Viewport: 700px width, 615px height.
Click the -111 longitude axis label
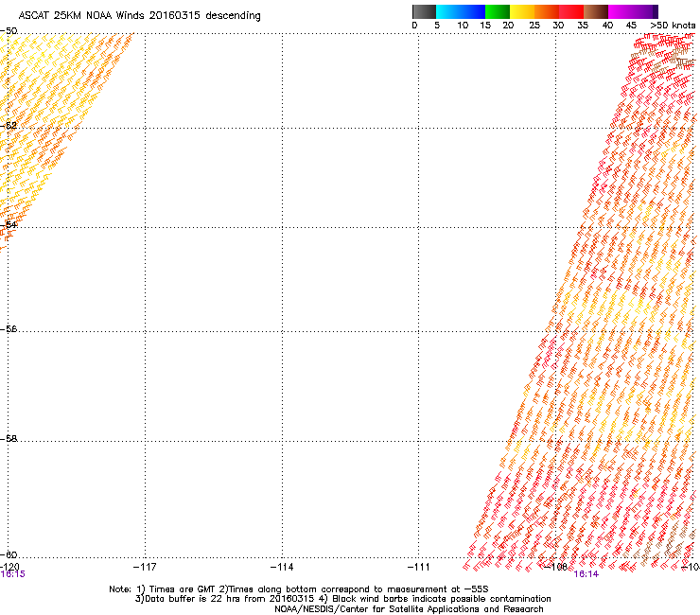(419, 567)
